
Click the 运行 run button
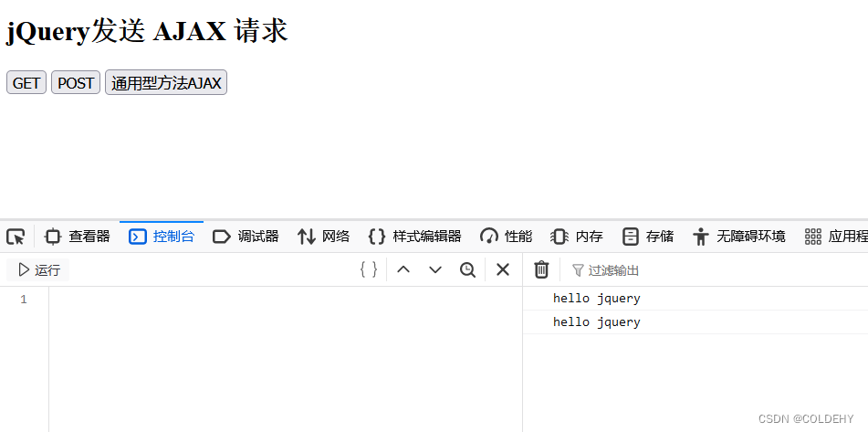point(38,270)
